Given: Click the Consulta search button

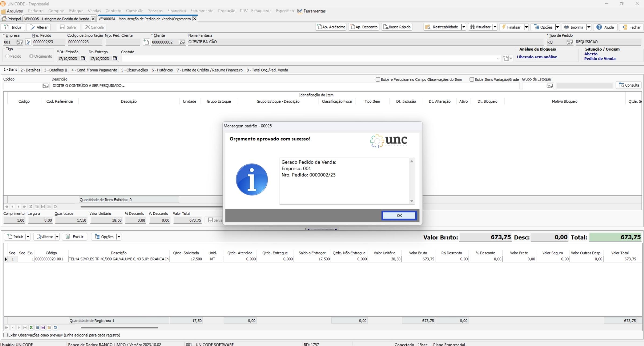Looking at the screenshot, I should click(x=629, y=85).
